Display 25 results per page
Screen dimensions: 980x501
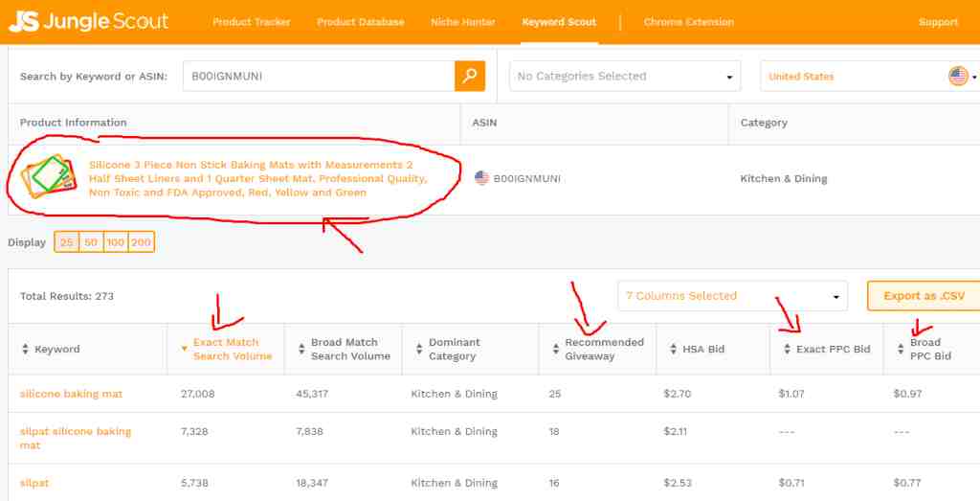click(67, 242)
